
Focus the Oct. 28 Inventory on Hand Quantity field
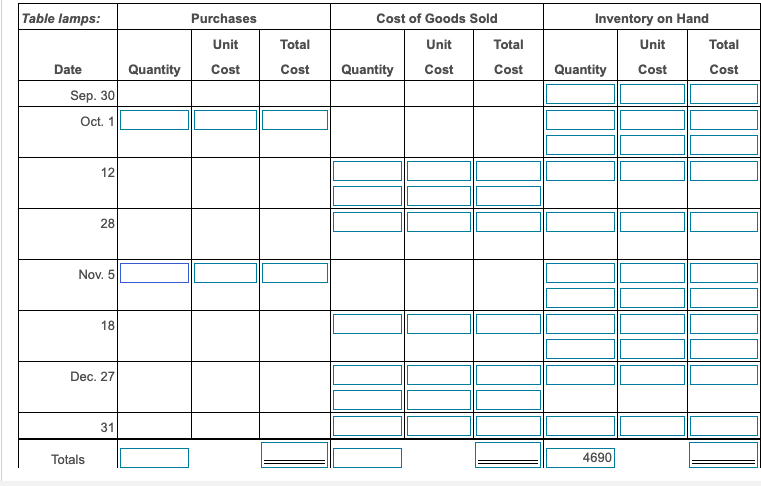pyautogui.click(x=580, y=222)
